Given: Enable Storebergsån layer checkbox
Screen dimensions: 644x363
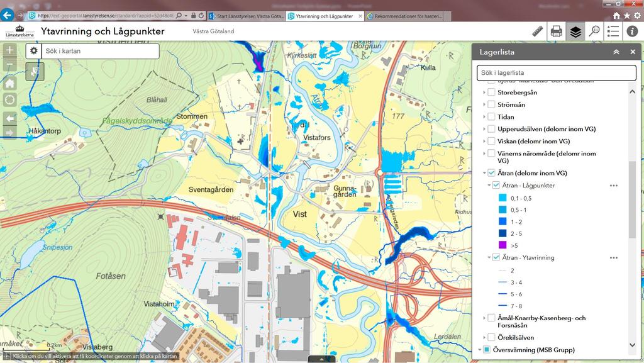Looking at the screenshot, I should coord(491,92).
